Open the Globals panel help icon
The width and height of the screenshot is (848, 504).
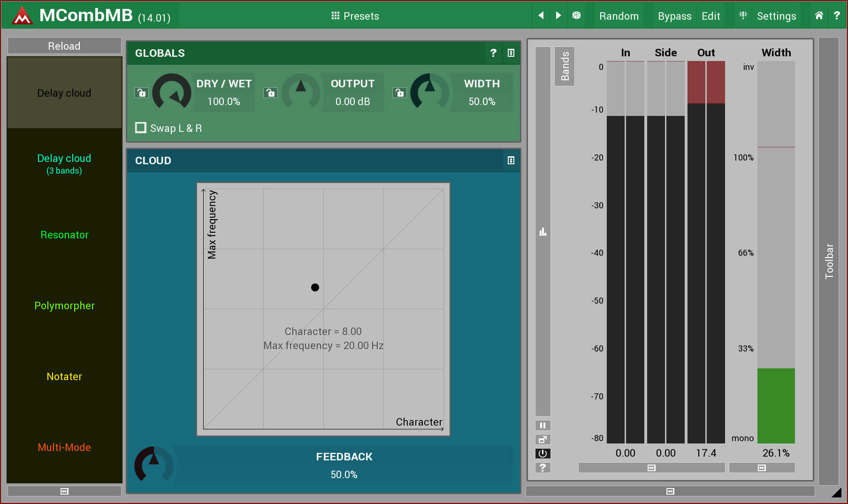[x=493, y=53]
